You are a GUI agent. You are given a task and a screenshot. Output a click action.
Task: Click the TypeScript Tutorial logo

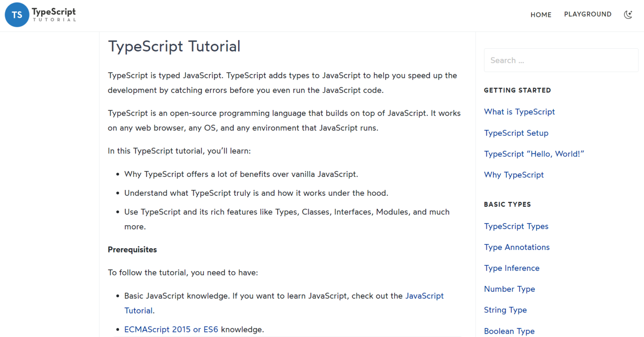[x=40, y=15]
